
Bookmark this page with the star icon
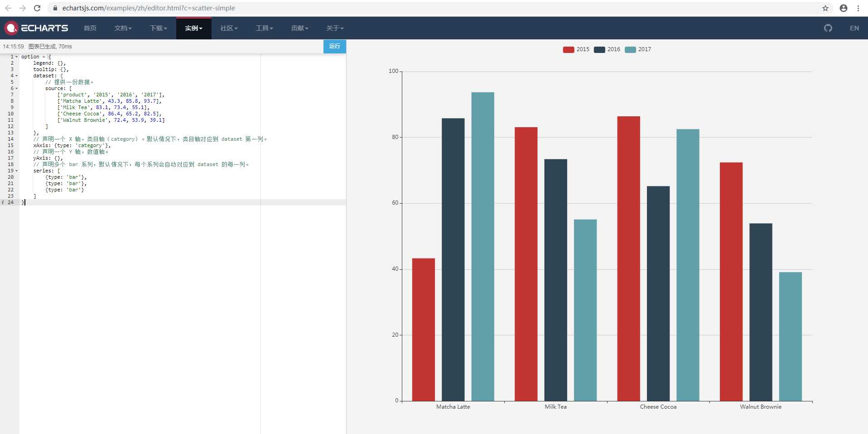coord(825,8)
